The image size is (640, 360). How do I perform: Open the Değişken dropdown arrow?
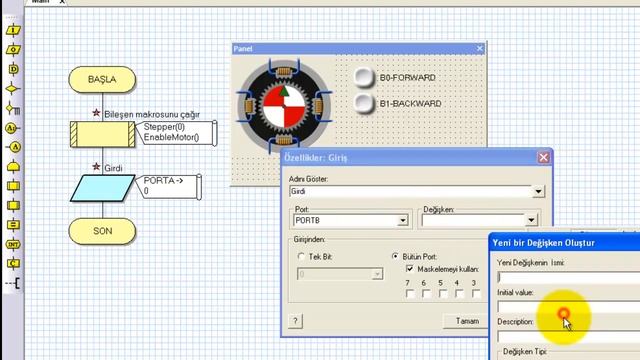[531, 220]
